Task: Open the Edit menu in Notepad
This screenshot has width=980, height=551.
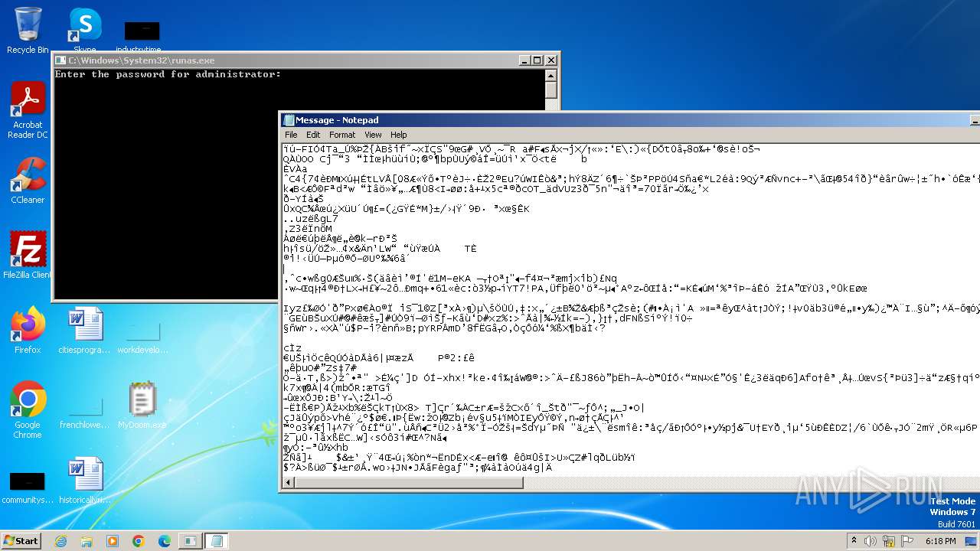Action: pyautogui.click(x=313, y=135)
